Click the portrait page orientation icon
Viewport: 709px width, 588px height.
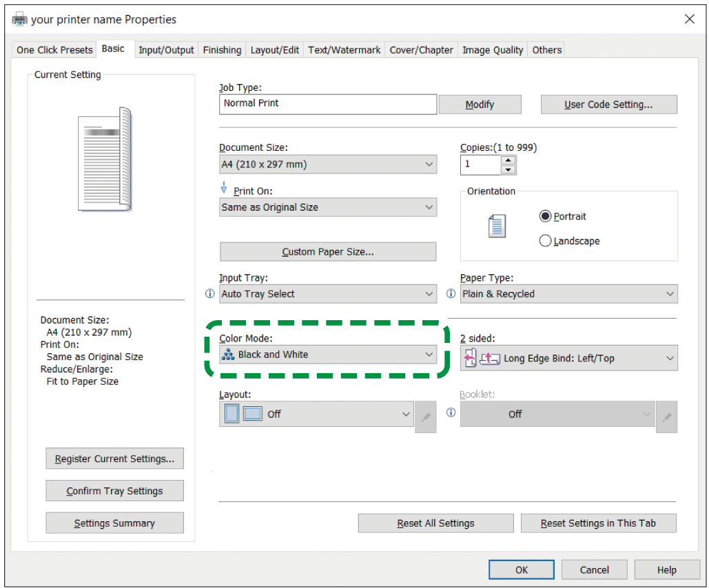pos(497,227)
